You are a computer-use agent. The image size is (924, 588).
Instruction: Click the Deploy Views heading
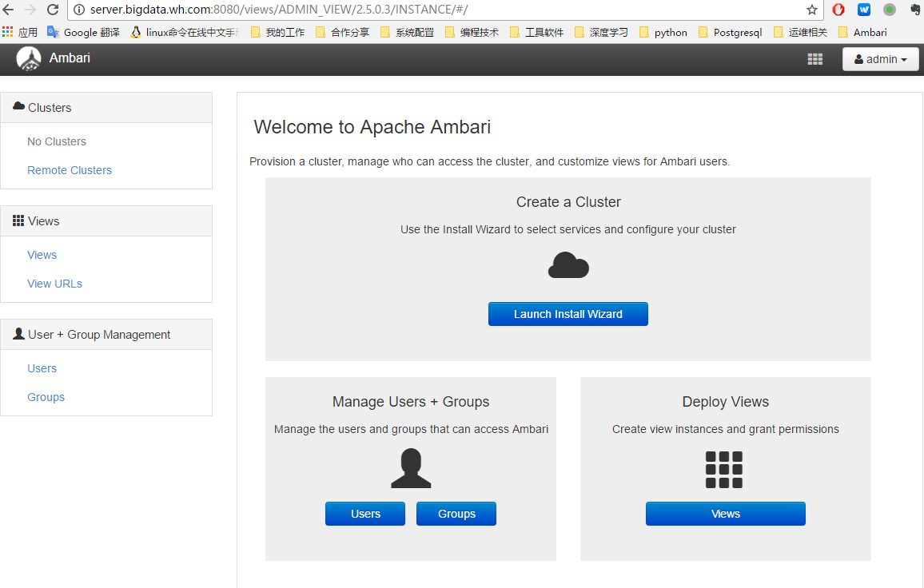click(x=726, y=402)
